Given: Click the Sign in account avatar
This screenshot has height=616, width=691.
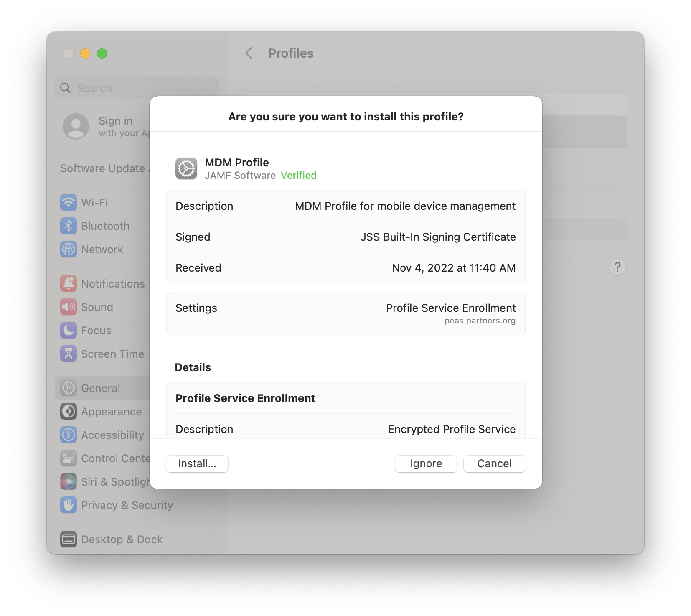Looking at the screenshot, I should click(76, 126).
